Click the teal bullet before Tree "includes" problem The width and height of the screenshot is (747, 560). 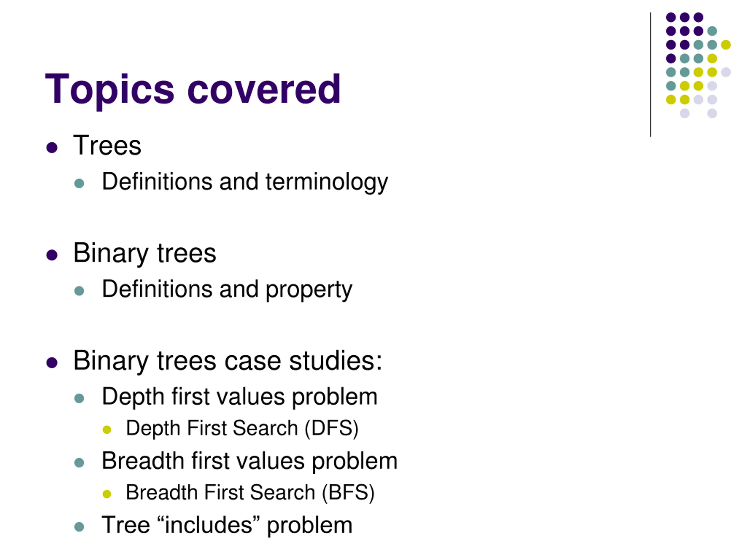tap(79, 526)
